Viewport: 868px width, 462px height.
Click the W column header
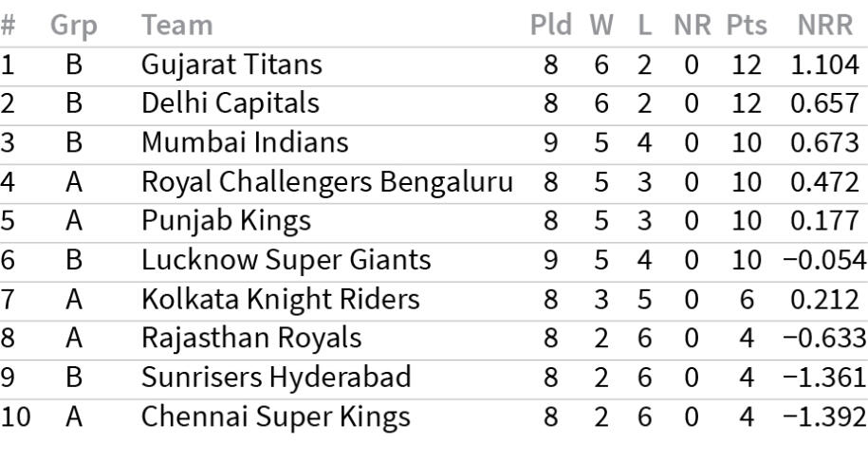coord(601,25)
